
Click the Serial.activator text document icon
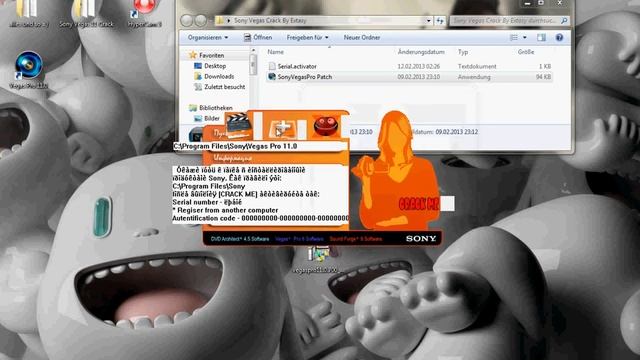tap(272, 66)
